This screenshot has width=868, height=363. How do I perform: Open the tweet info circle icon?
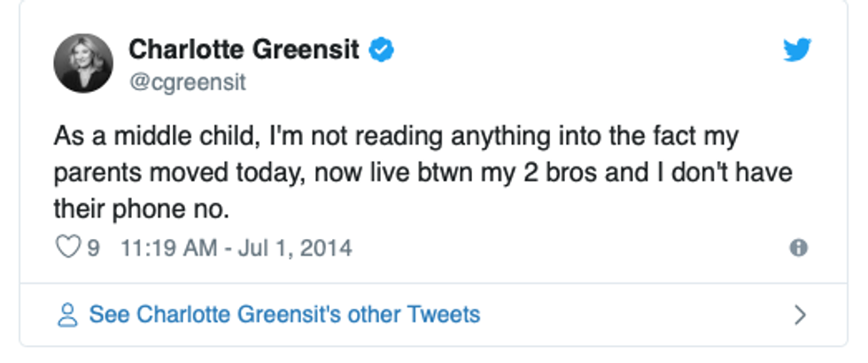798,249
